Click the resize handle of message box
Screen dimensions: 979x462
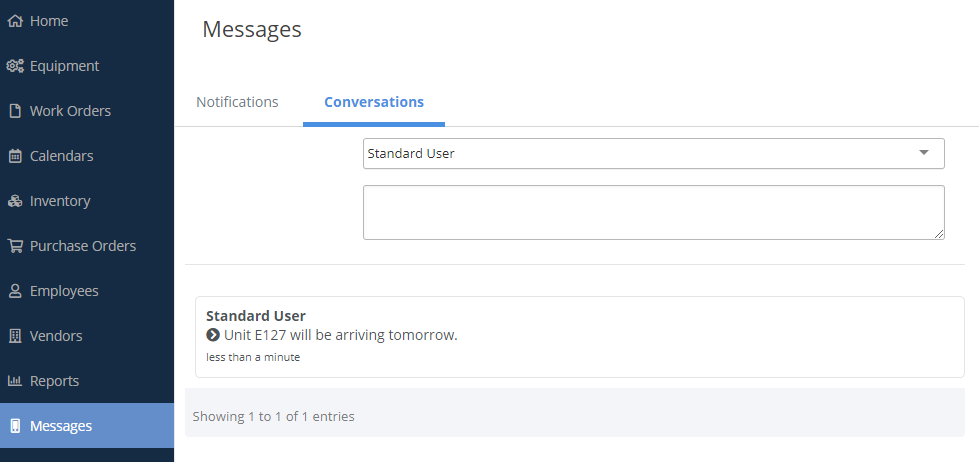[939, 234]
